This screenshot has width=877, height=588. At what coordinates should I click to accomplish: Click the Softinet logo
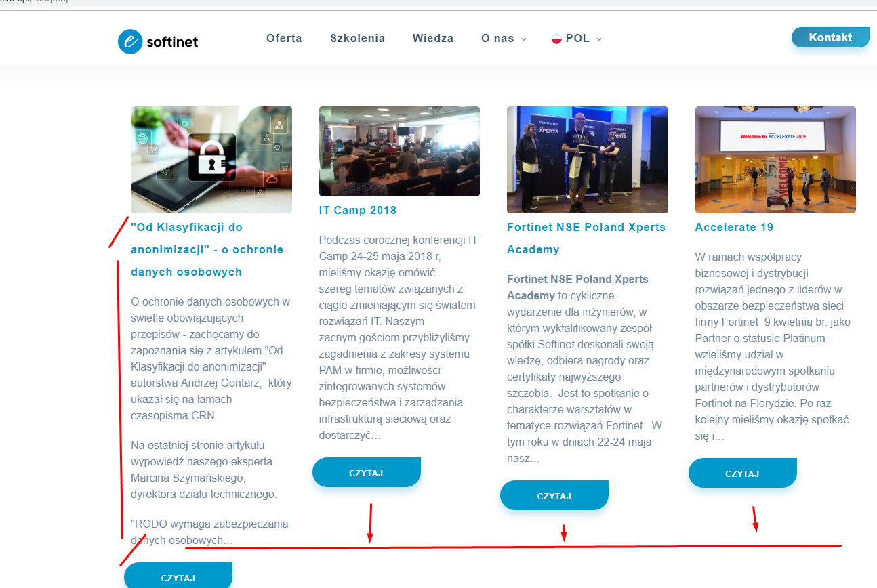pyautogui.click(x=158, y=41)
